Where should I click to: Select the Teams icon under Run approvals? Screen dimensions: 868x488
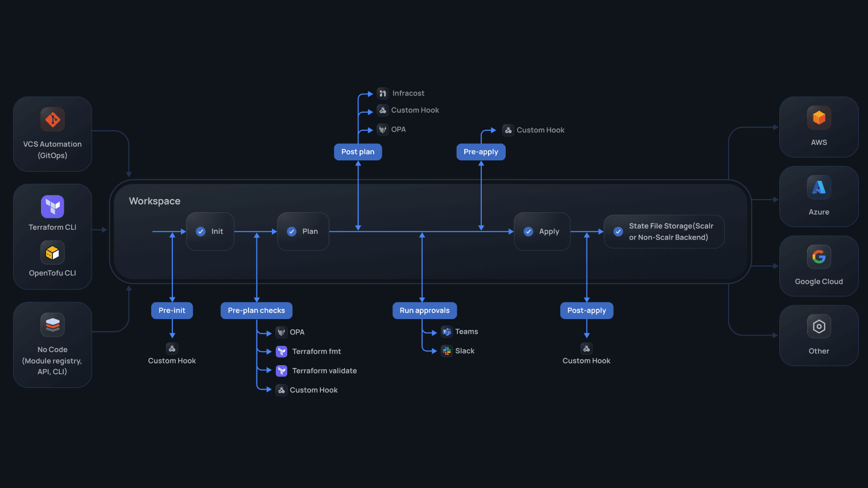(x=447, y=331)
